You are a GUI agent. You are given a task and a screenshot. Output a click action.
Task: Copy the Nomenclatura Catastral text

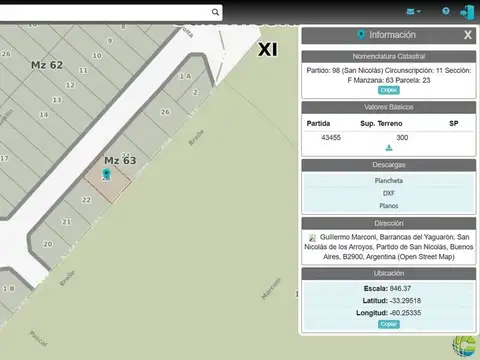[389, 90]
